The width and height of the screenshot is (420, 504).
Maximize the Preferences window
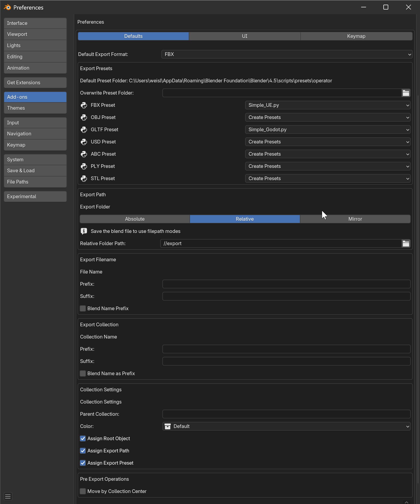(x=386, y=7)
